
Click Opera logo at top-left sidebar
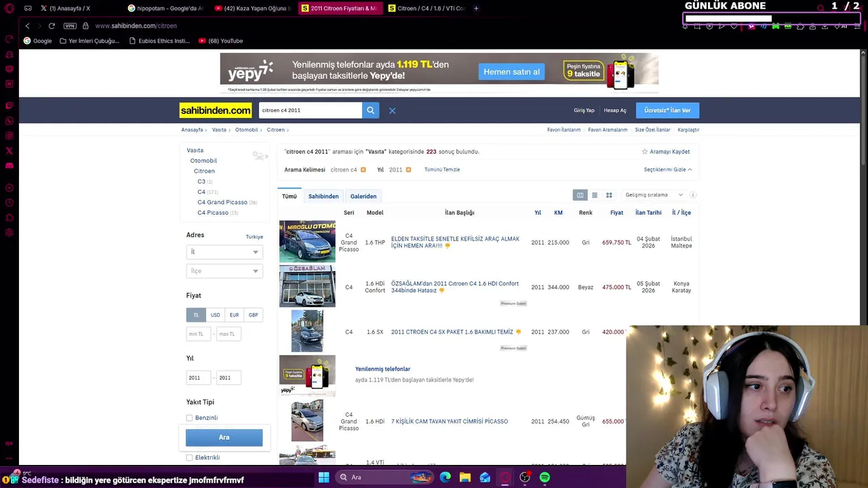click(x=9, y=9)
